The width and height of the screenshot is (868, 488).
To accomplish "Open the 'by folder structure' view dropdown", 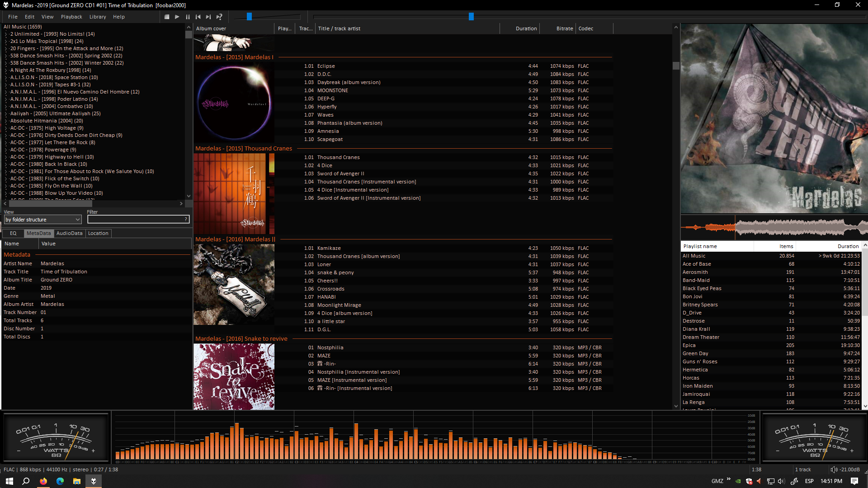I will [42, 220].
